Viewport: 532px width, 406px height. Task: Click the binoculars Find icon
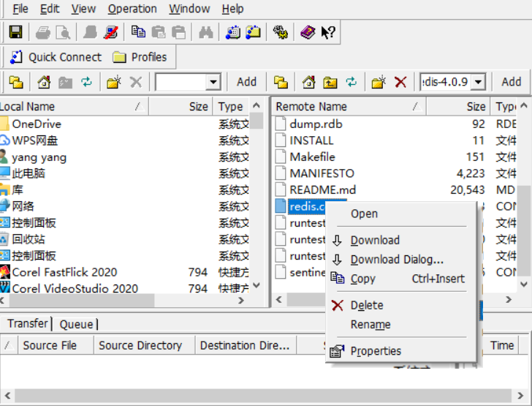tap(206, 33)
